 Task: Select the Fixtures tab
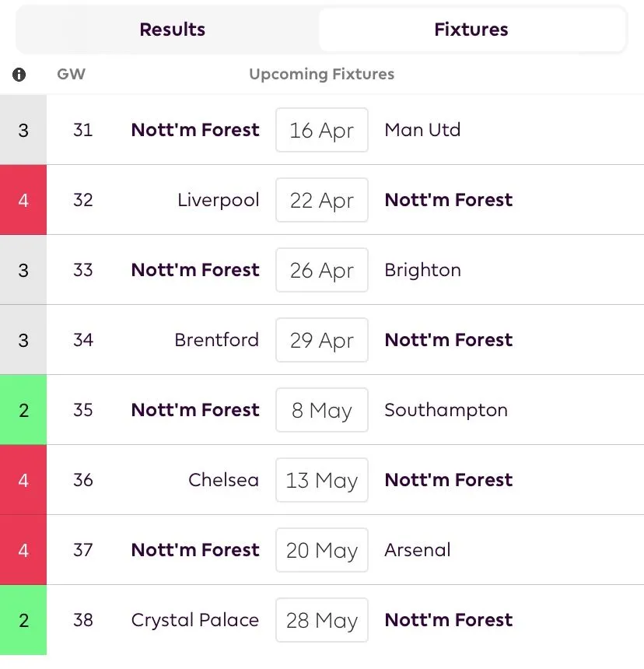[471, 30]
